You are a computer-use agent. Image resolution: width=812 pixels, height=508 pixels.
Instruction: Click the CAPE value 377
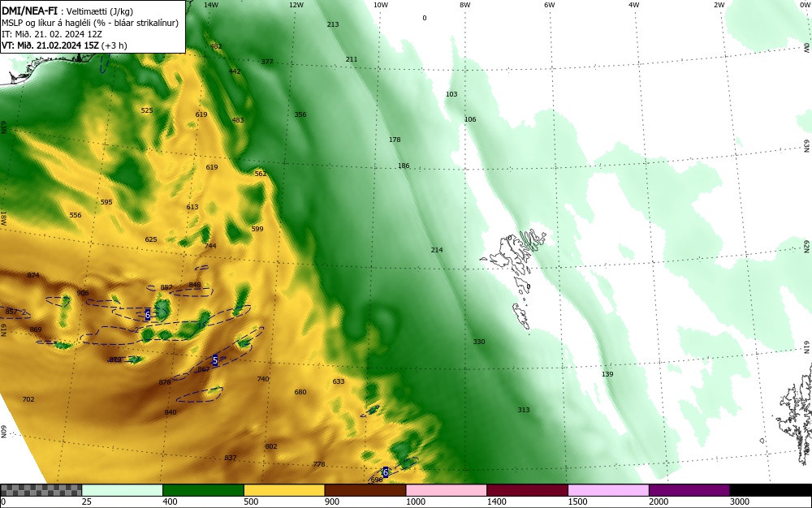pyautogui.click(x=266, y=62)
